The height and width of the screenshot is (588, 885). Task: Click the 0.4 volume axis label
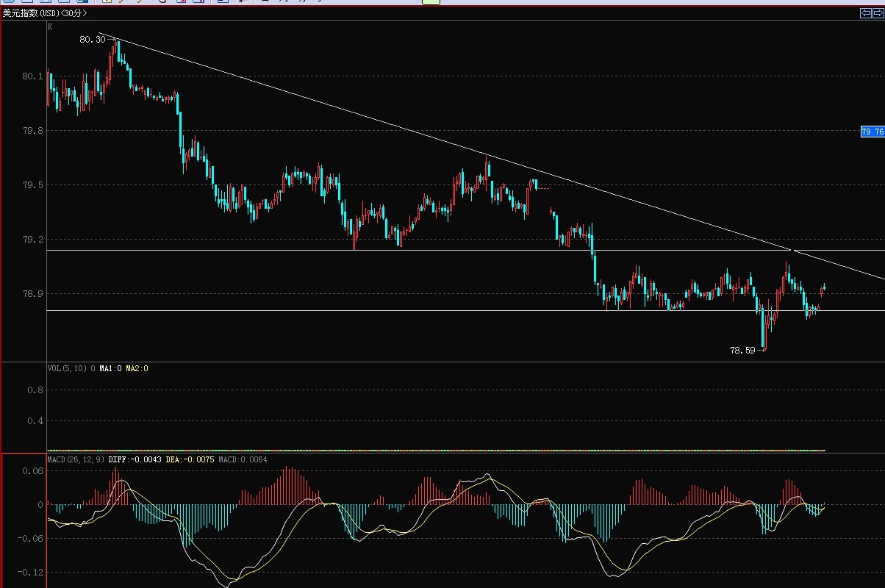point(35,421)
